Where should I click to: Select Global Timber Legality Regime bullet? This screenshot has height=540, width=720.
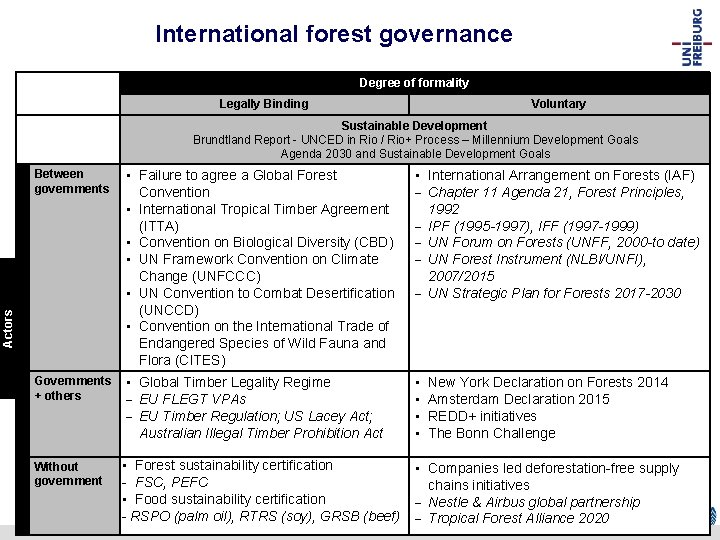point(235,382)
